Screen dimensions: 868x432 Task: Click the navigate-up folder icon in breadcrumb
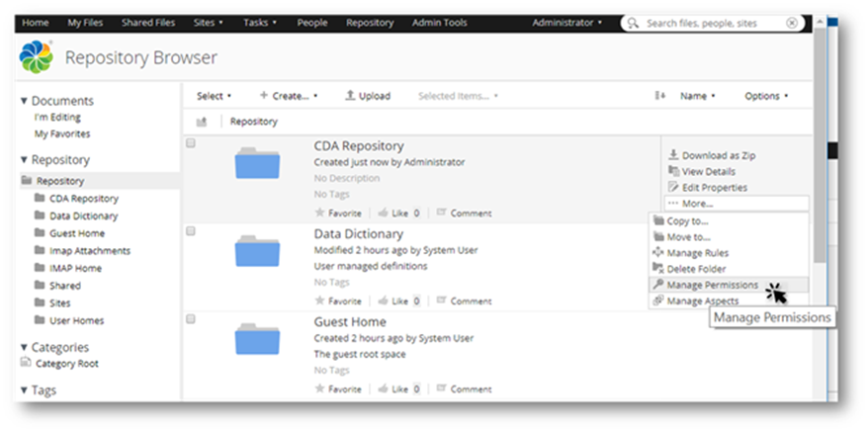(x=202, y=122)
